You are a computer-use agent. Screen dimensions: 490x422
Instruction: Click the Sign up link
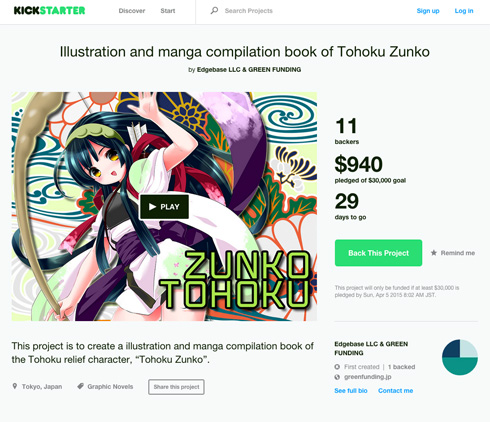428,11
